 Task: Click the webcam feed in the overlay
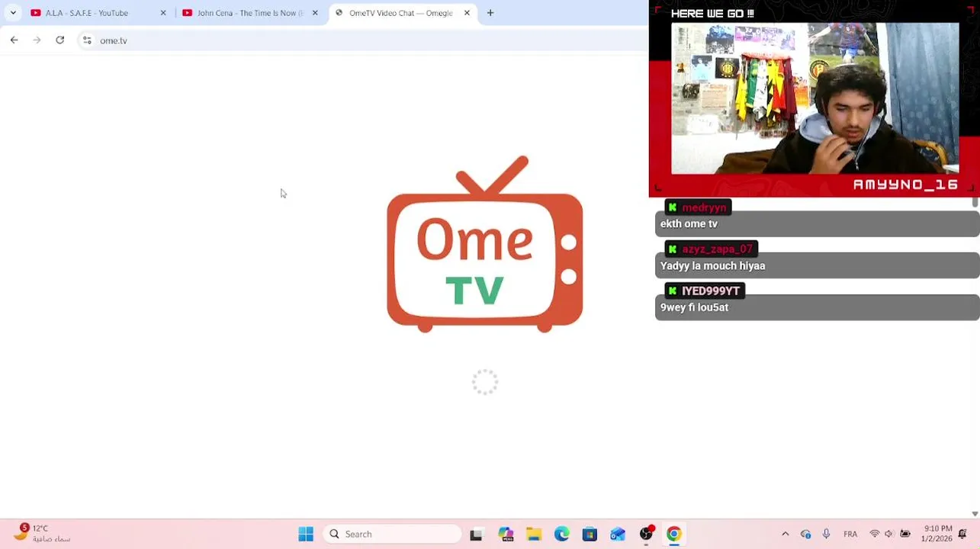coord(815,98)
